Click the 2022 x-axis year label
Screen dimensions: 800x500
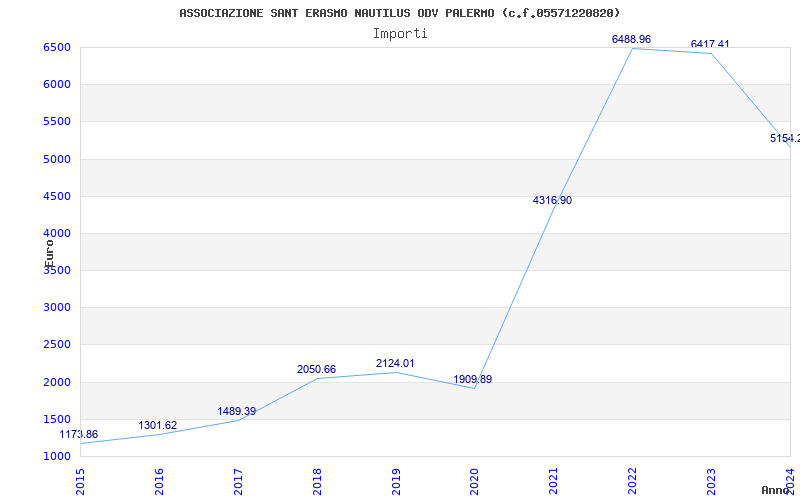(x=633, y=482)
